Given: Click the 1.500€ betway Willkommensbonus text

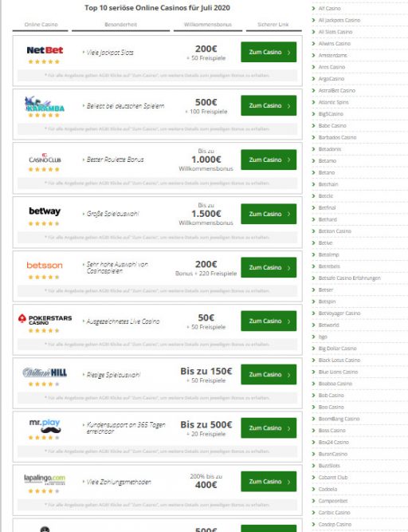Looking at the screenshot, I should pyautogui.click(x=206, y=214).
